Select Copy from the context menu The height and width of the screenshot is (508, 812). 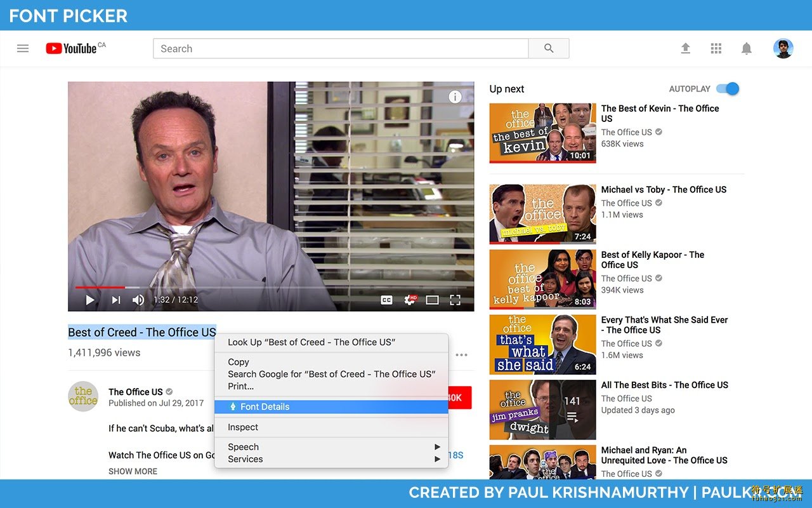point(331,362)
